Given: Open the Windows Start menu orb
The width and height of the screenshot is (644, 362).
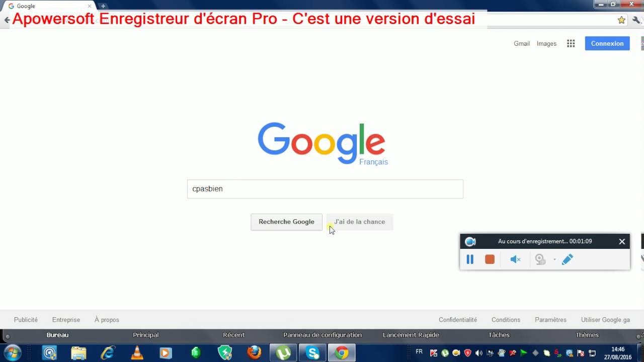Looking at the screenshot, I should pyautogui.click(x=13, y=352).
